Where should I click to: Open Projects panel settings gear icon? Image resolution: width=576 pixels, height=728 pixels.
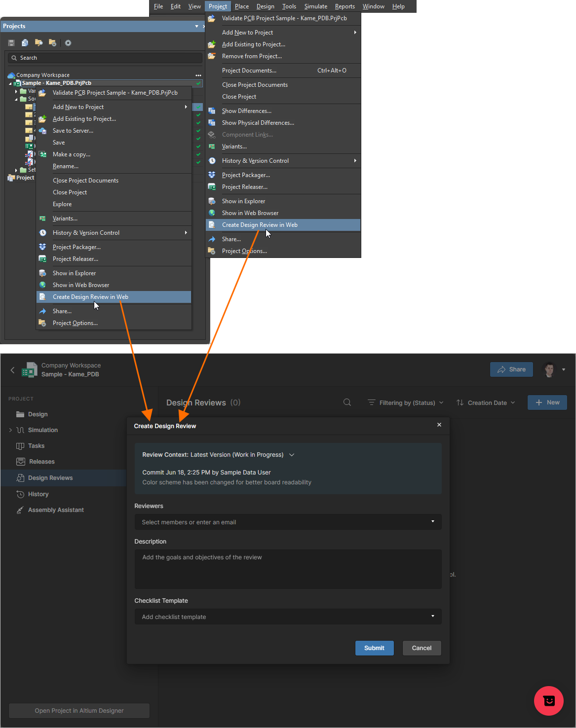(x=68, y=43)
